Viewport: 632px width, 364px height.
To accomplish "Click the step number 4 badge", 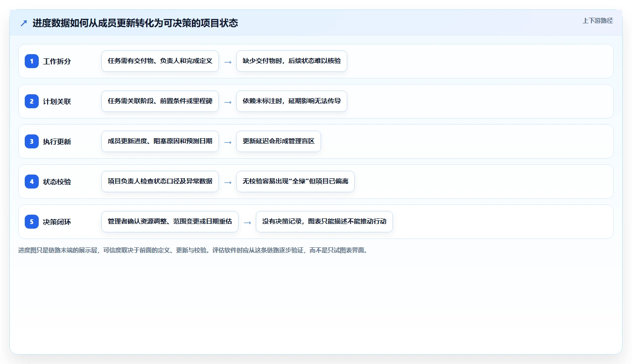I will point(32,182).
